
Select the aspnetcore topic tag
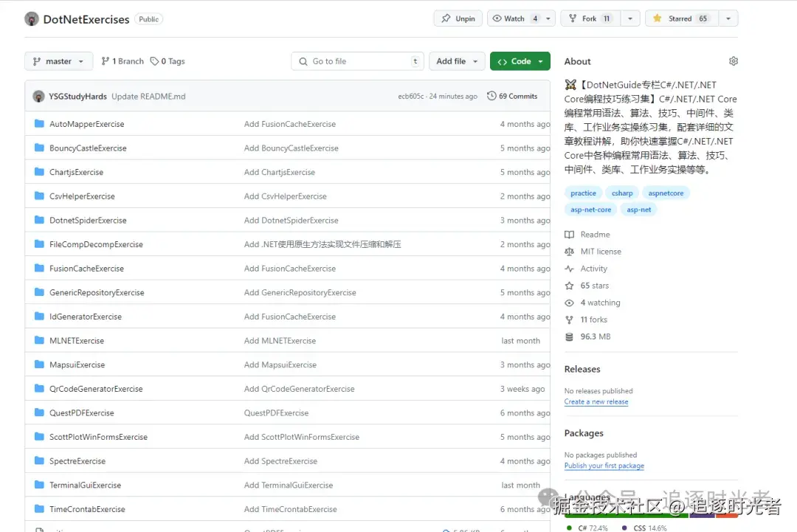coord(666,193)
